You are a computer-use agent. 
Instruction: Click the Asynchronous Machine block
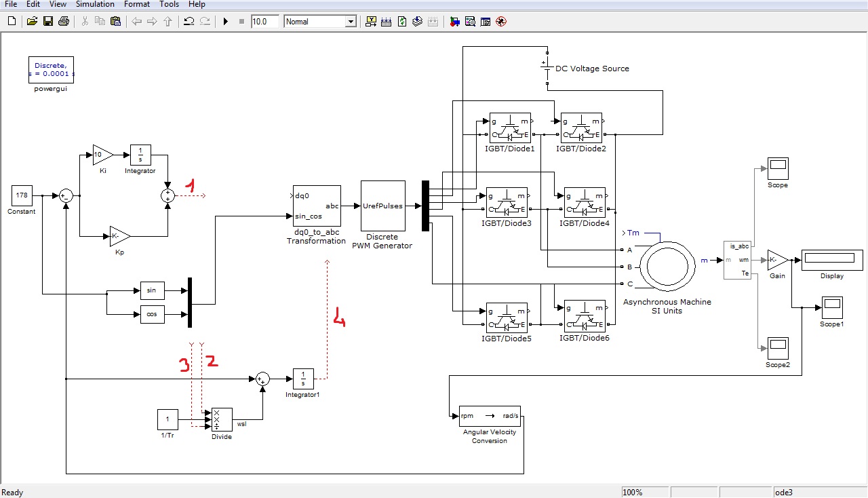[667, 267]
